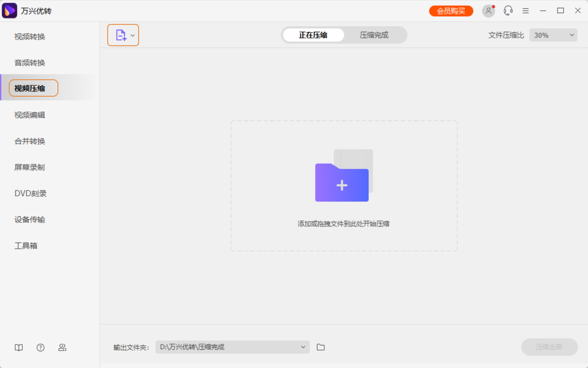Click the headset customer support icon
This screenshot has width=588, height=368.
point(508,10)
